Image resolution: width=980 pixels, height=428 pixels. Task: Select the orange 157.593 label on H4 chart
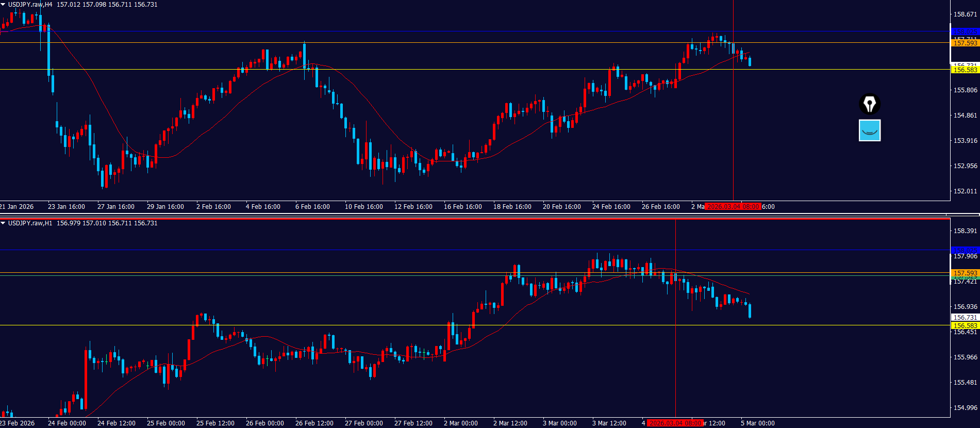[x=965, y=43]
